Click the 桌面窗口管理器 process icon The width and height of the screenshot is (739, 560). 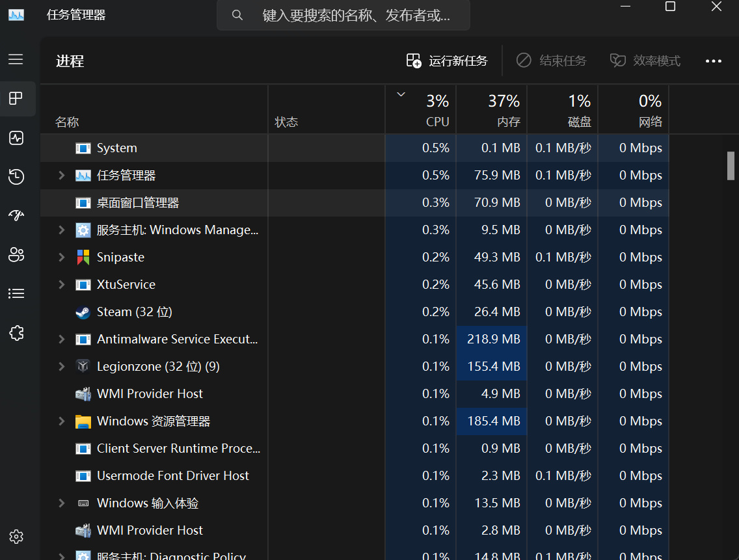[83, 203]
